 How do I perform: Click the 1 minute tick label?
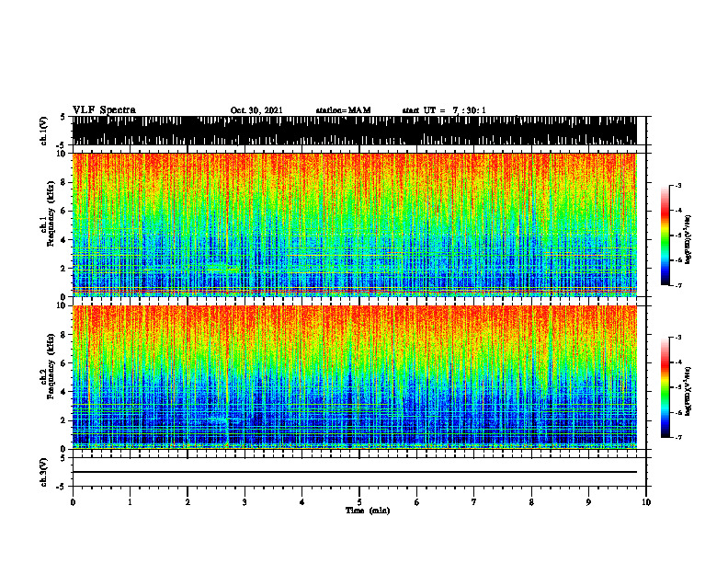pos(130,502)
